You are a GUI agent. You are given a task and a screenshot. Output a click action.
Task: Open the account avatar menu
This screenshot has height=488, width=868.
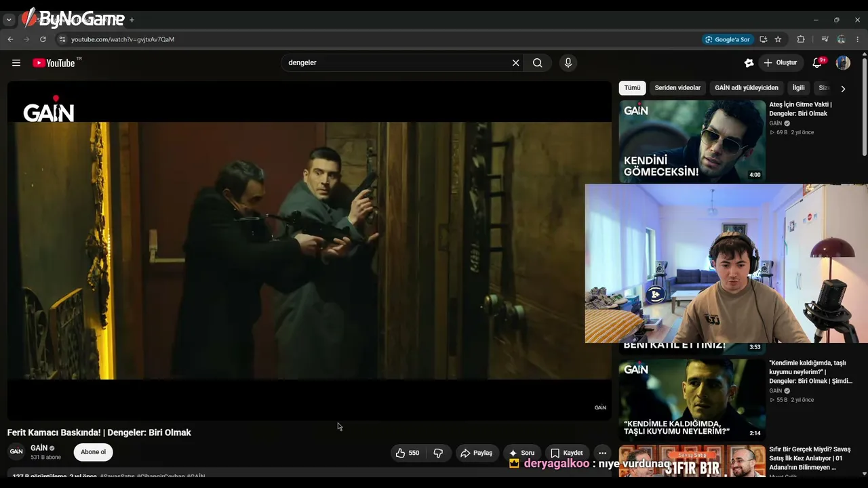[843, 63]
